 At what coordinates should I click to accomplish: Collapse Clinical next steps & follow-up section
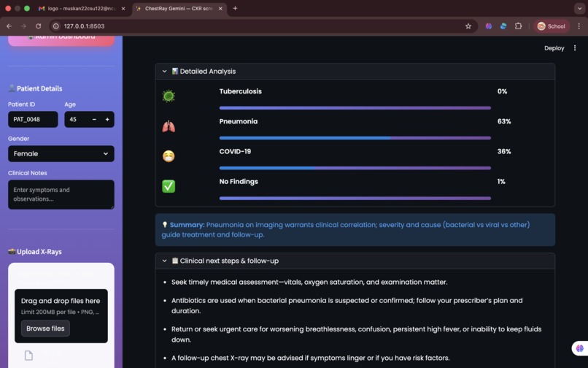click(355, 261)
